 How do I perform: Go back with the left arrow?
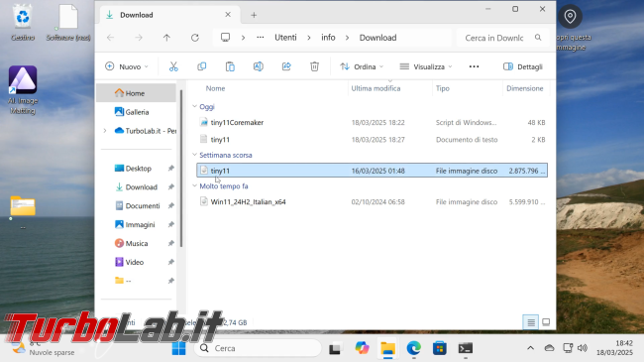(111, 38)
